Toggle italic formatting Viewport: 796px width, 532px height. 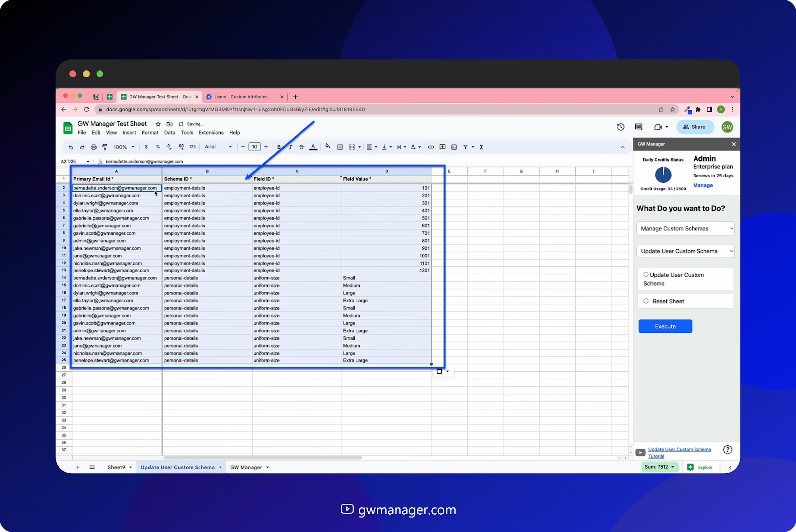[x=290, y=147]
